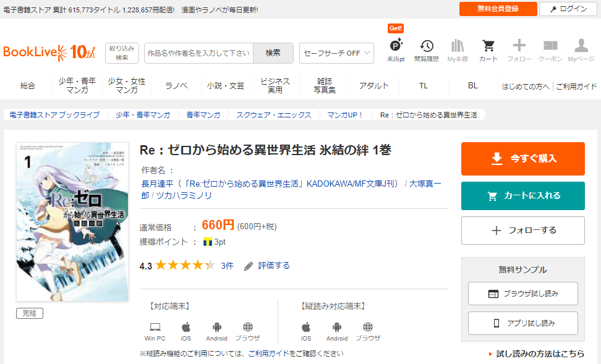
Task: Click カートに入れる add to cart button
Action: click(523, 196)
